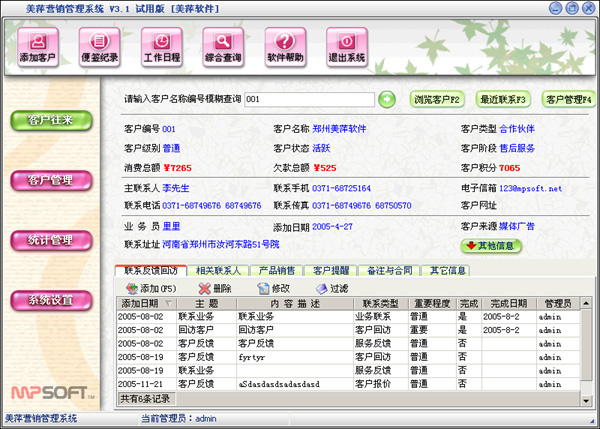Sort by the 添加日期 column header arrow

pos(168,304)
